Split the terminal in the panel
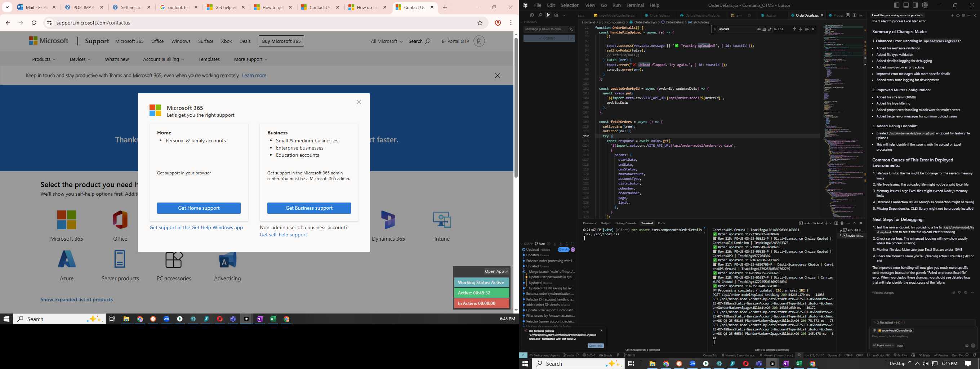The width and height of the screenshot is (980, 369). pos(836,223)
